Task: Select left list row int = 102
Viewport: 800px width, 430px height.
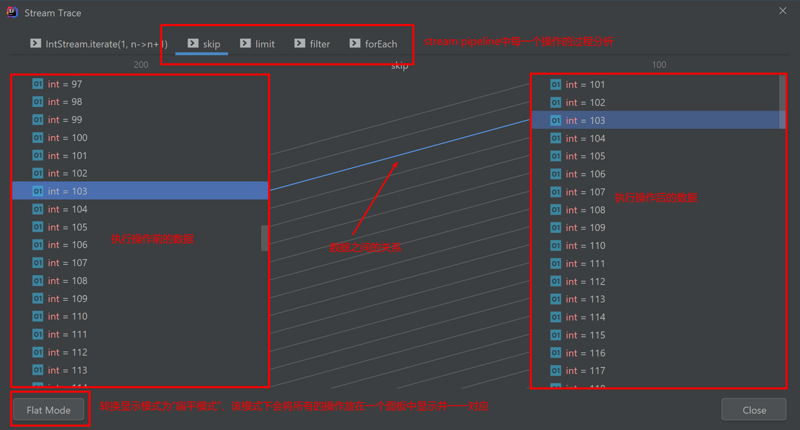Action: 140,173
